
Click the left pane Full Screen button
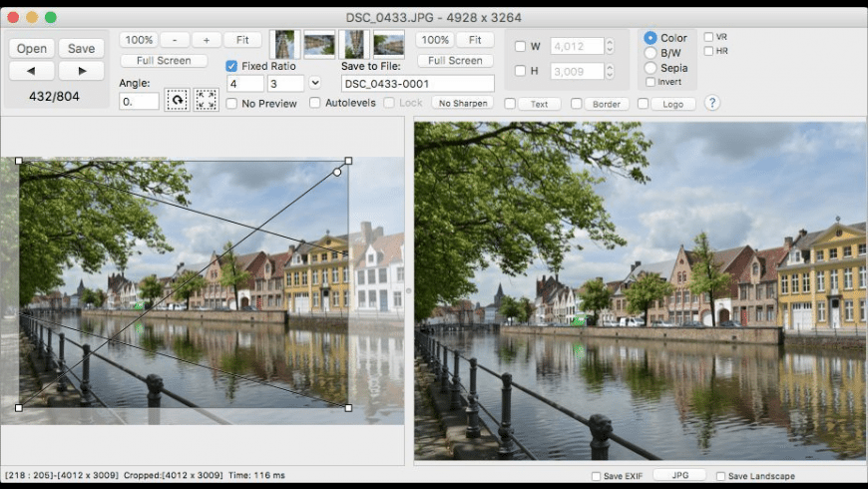pos(164,61)
